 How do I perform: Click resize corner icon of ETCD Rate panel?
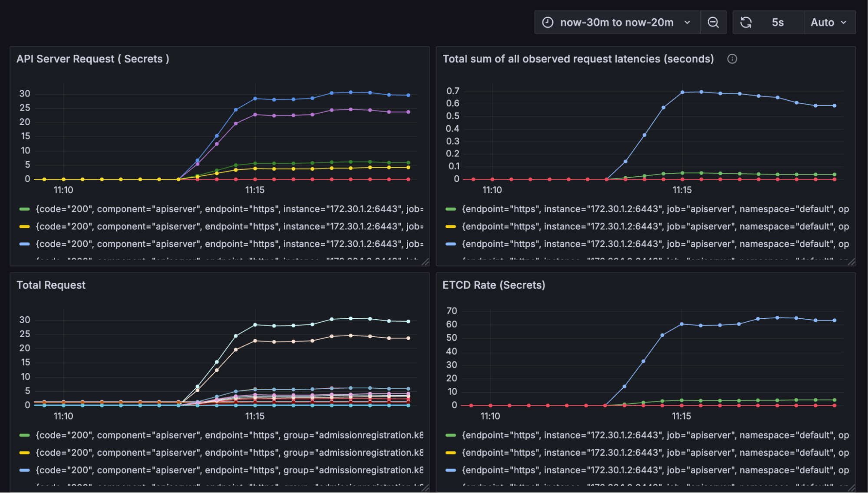click(x=851, y=488)
